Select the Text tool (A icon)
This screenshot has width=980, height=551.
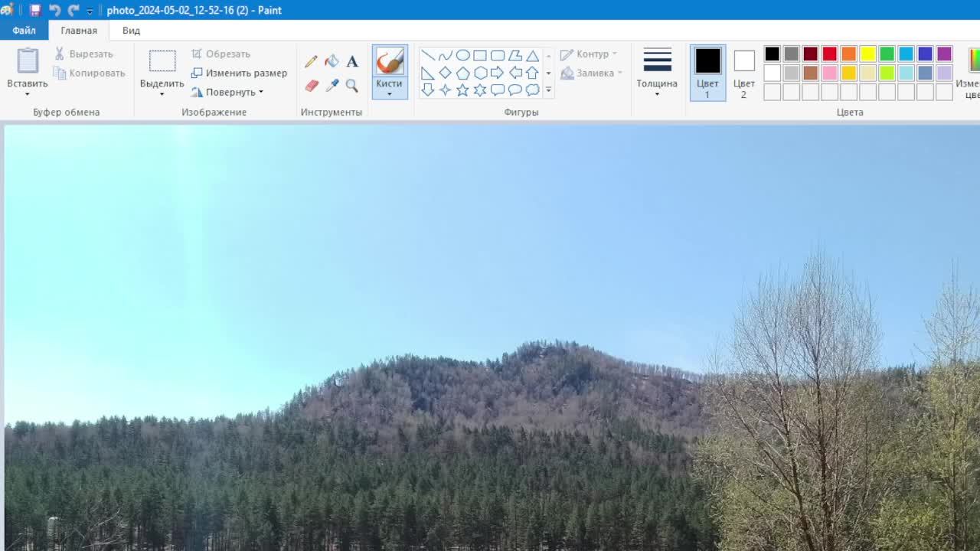(x=352, y=61)
